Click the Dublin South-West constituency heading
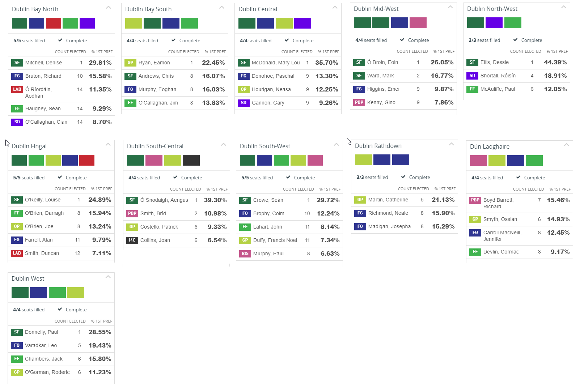584x392 pixels. click(x=265, y=146)
